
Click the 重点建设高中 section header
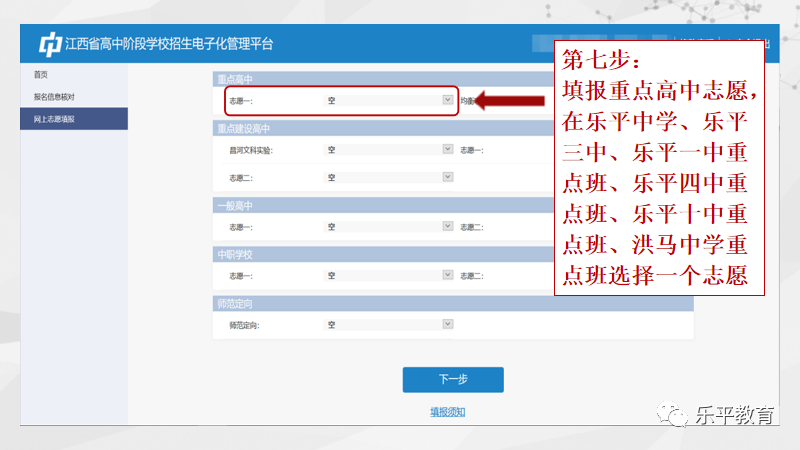(x=244, y=128)
